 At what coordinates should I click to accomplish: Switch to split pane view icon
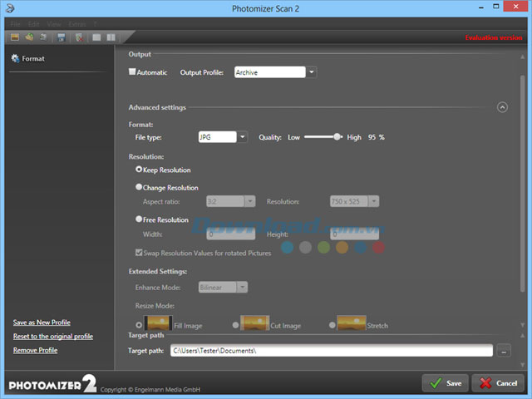[x=111, y=37]
